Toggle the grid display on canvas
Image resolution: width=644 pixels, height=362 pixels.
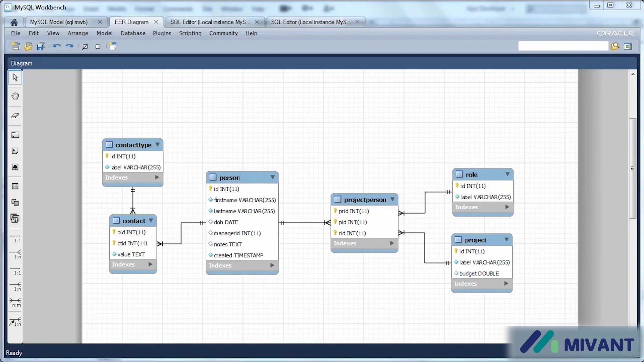pyautogui.click(x=98, y=46)
